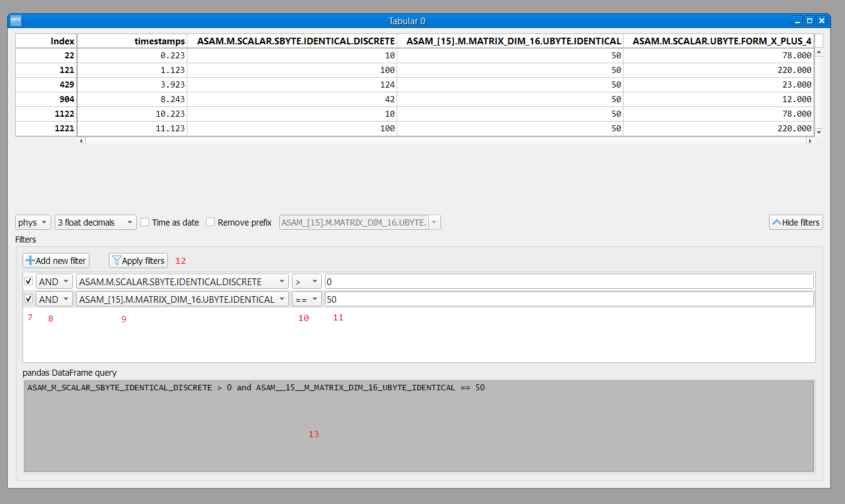Screen dimensions: 845x504
Task: Click the timestamps column header
Action: point(132,41)
